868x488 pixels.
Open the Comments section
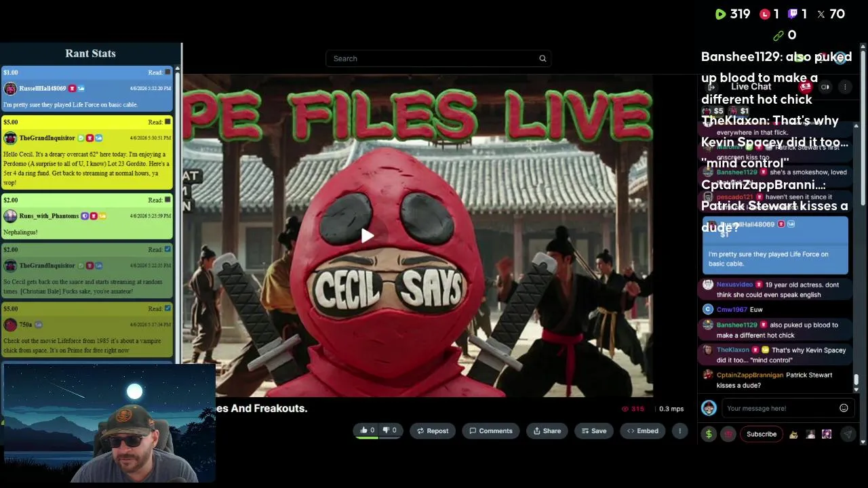pos(491,431)
